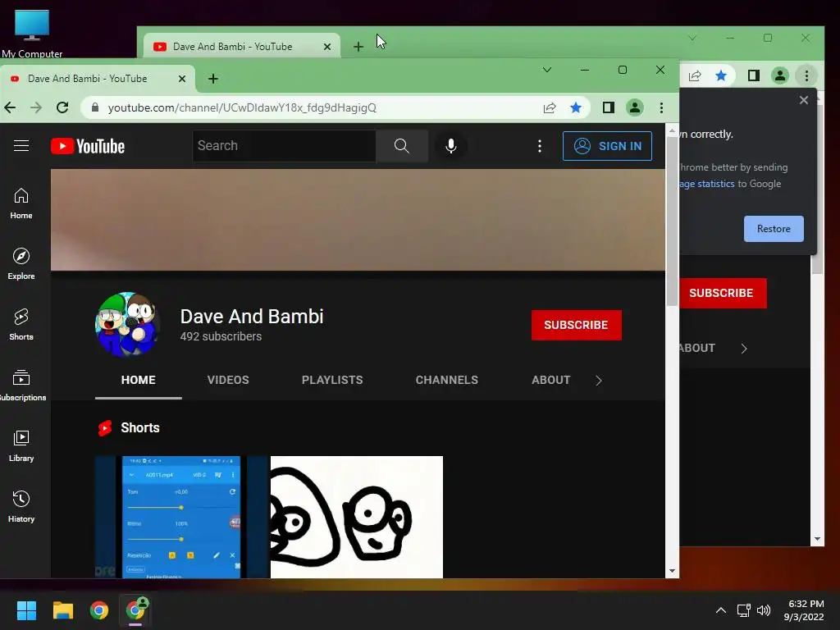Click the address bar URL
Image resolution: width=840 pixels, height=630 pixels.
(242, 107)
